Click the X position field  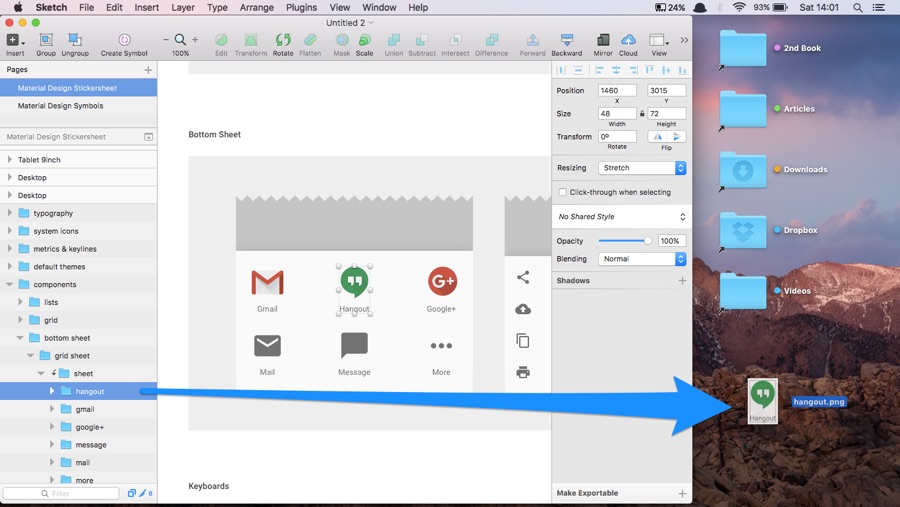(617, 91)
